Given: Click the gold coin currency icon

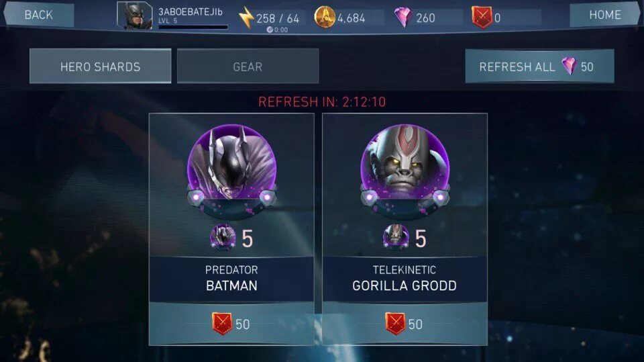Looking at the screenshot, I should point(325,17).
